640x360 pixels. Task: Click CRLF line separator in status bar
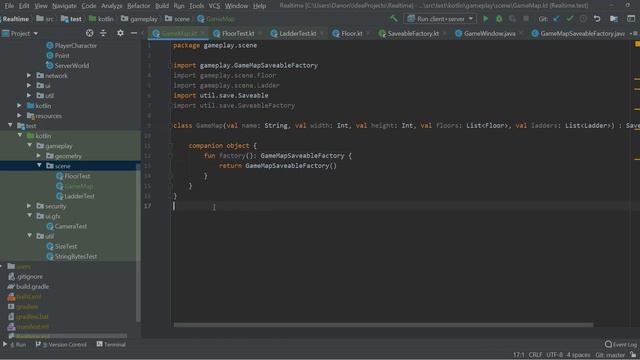535,355
